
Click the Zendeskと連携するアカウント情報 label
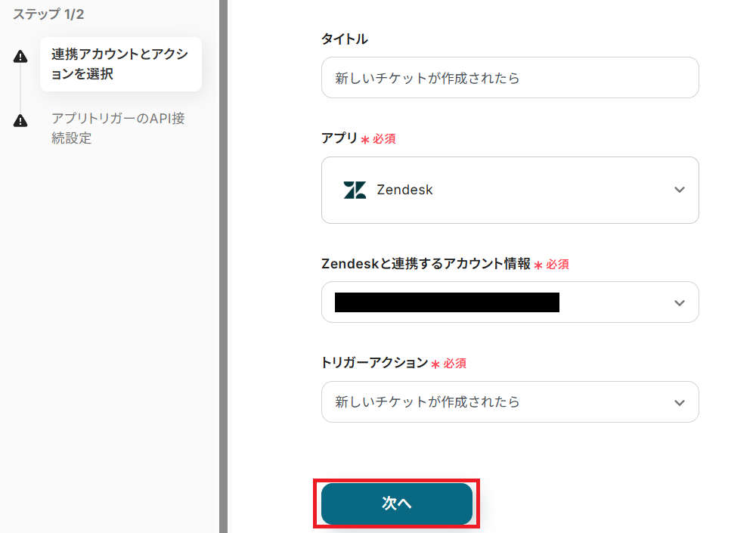[426, 264]
